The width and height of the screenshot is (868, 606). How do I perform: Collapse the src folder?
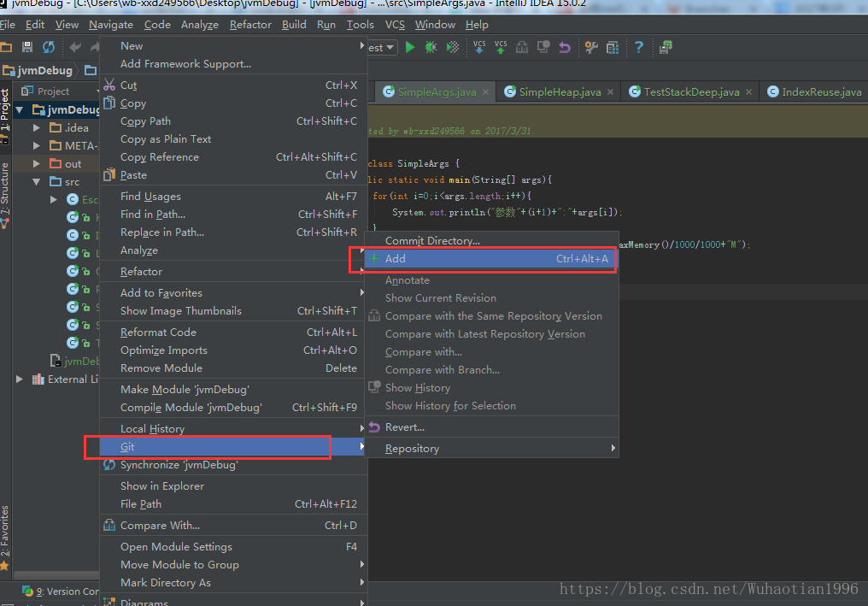point(37,182)
